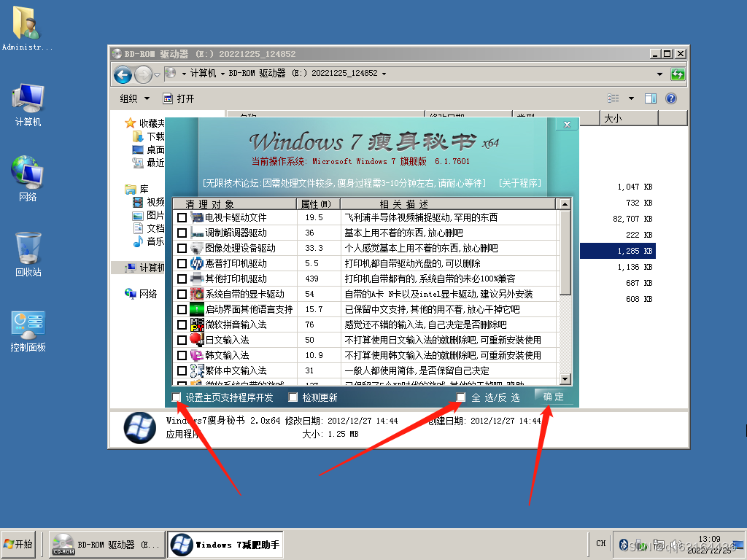Click the 图像处理设备驱动 camera icon
Image resolution: width=747 pixels, height=560 pixels.
click(197, 248)
